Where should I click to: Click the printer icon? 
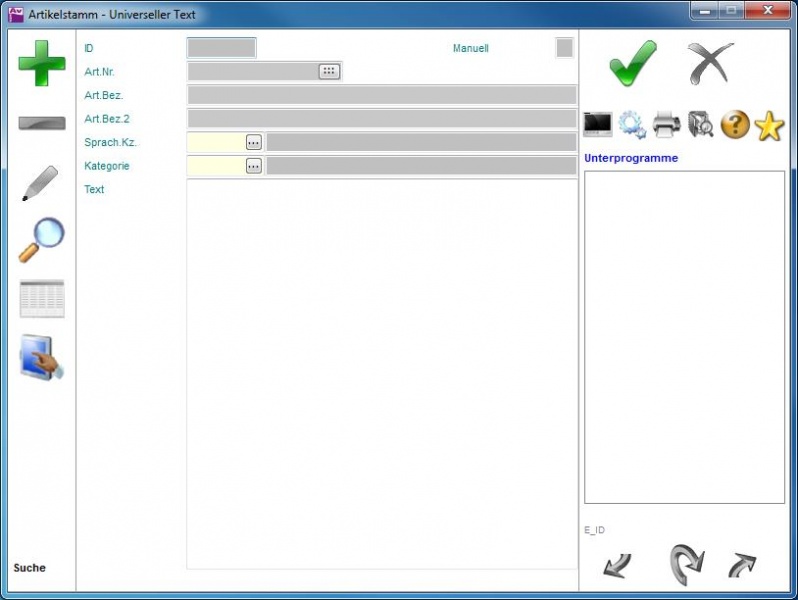point(667,124)
